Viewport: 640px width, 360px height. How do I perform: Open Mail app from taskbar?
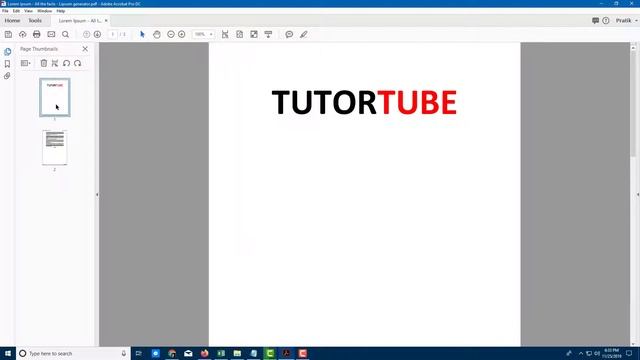[x=188, y=353]
